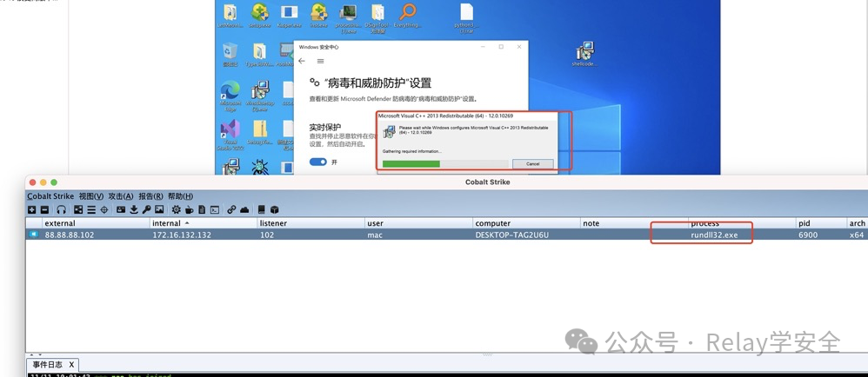The image size is (868, 377).
Task: Click Cancel in Visual C++ installer dialog
Action: (x=532, y=163)
